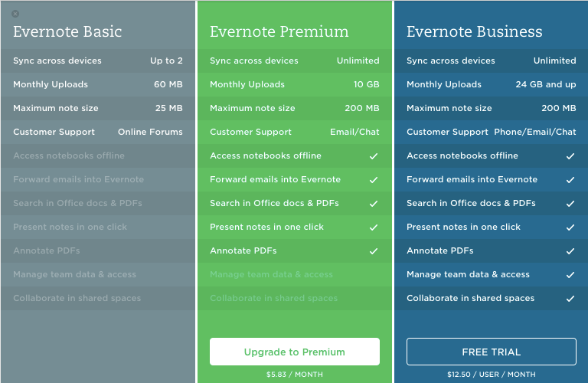Click the $5.83 / MONTH price text
The height and width of the screenshot is (383, 588).
(295, 375)
